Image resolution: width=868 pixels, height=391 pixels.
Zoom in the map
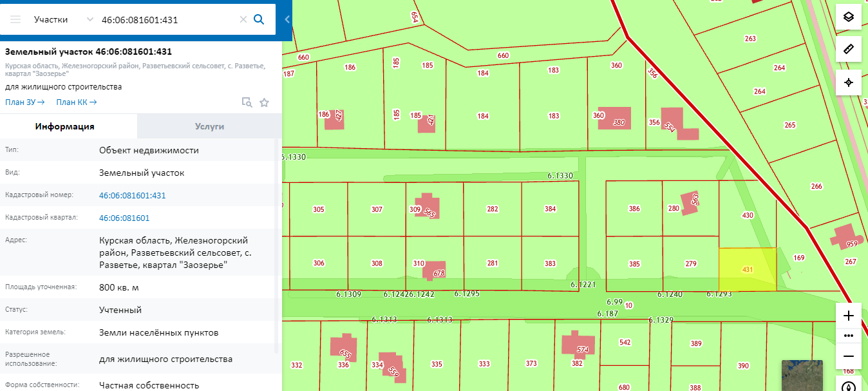[849, 316]
